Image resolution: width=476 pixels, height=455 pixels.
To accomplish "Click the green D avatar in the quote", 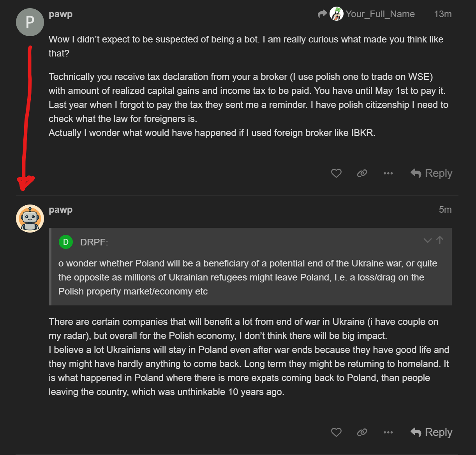I will coord(66,242).
